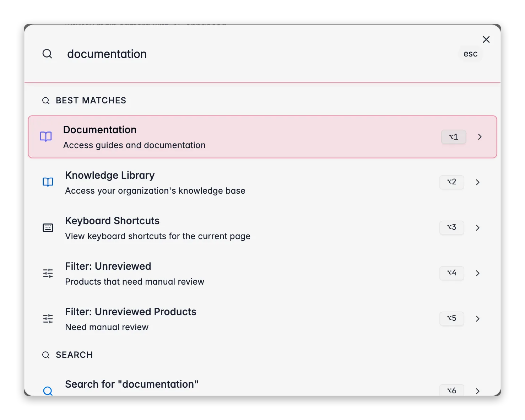Open the Documentation result

262,137
